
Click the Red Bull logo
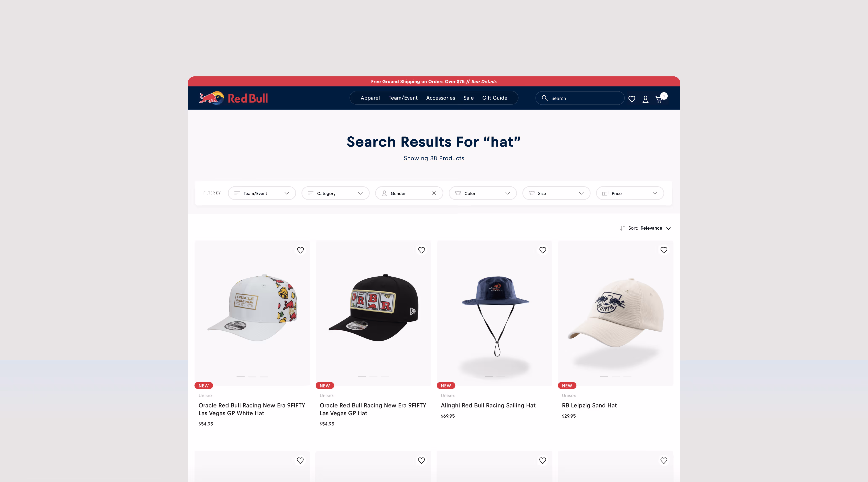coord(234,98)
